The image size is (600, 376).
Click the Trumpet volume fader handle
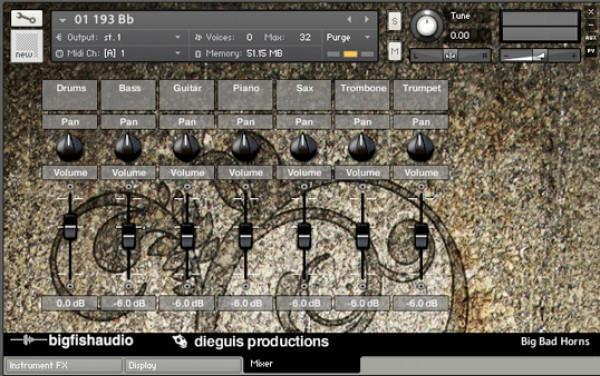pyautogui.click(x=421, y=236)
